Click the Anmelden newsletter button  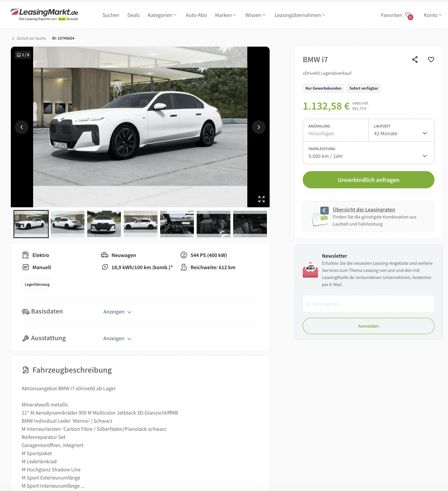tap(369, 326)
